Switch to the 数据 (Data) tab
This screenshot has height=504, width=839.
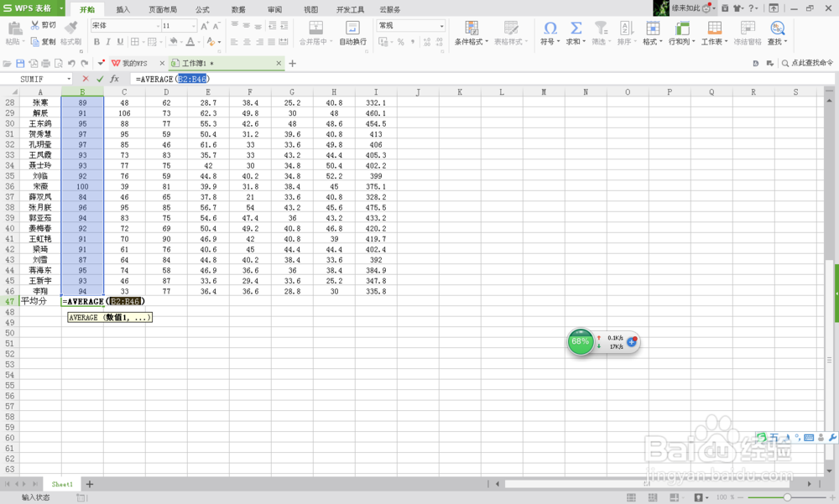(238, 9)
